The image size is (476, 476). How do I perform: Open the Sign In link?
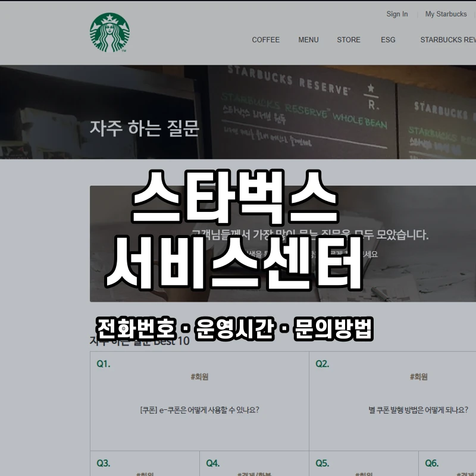(397, 14)
